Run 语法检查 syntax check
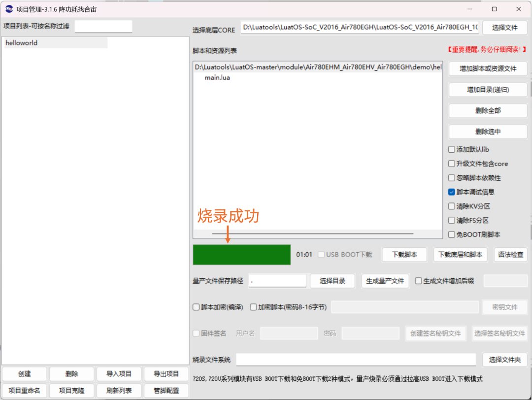532x400 pixels. pos(510,255)
